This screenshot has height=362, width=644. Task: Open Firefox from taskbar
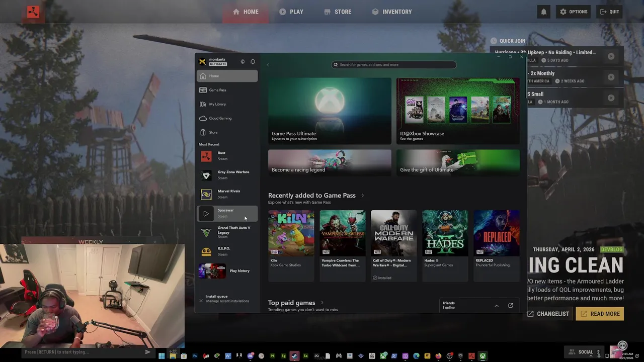click(x=438, y=356)
